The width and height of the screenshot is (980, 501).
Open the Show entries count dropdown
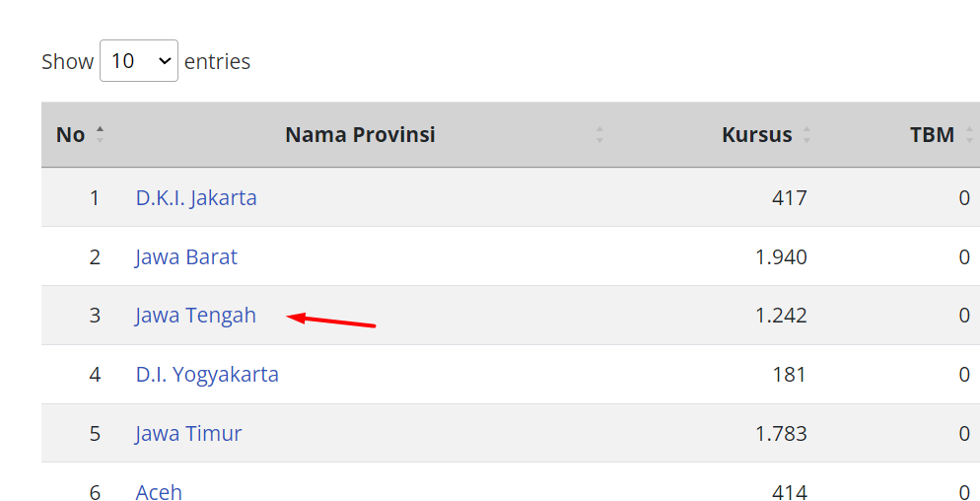(x=139, y=61)
